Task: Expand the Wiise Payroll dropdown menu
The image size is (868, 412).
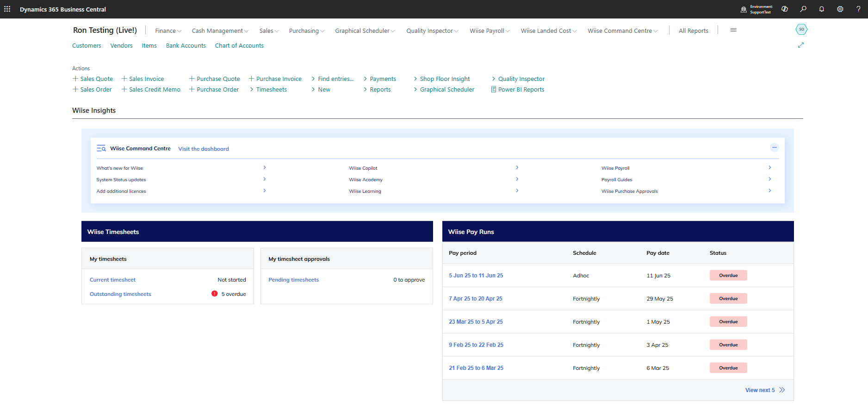Action: tap(490, 31)
